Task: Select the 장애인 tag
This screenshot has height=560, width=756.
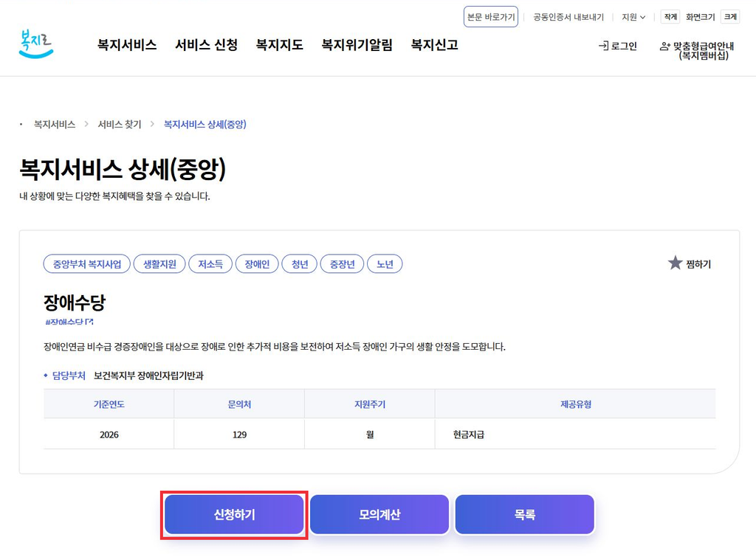Action: tap(257, 263)
